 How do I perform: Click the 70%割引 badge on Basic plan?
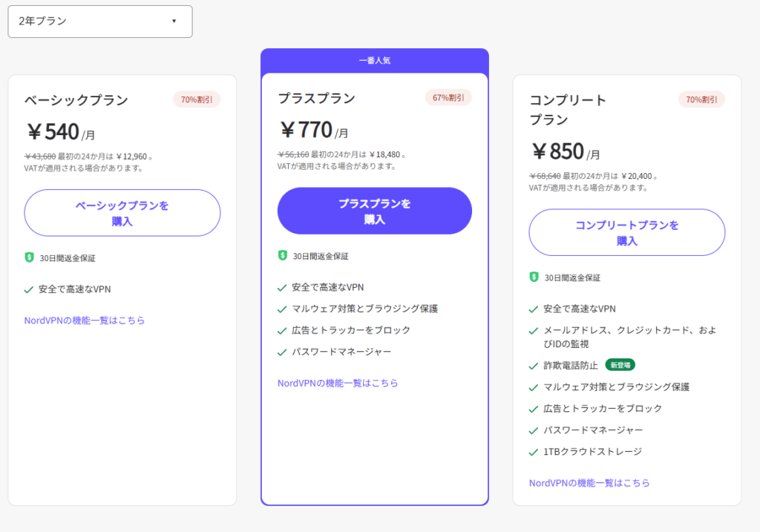[197, 99]
